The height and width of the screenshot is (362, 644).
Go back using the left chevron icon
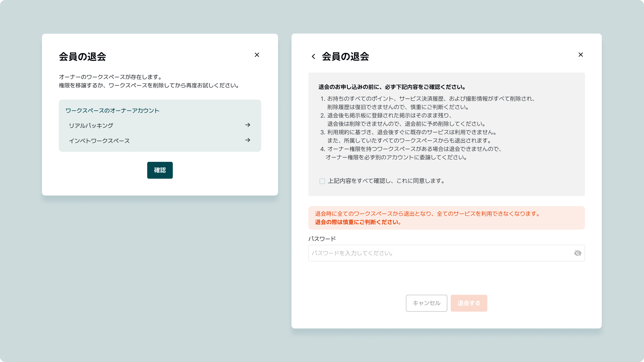(313, 56)
